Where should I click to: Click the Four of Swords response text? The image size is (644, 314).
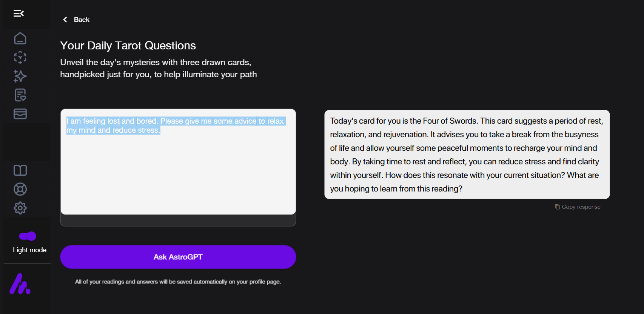pos(467,155)
